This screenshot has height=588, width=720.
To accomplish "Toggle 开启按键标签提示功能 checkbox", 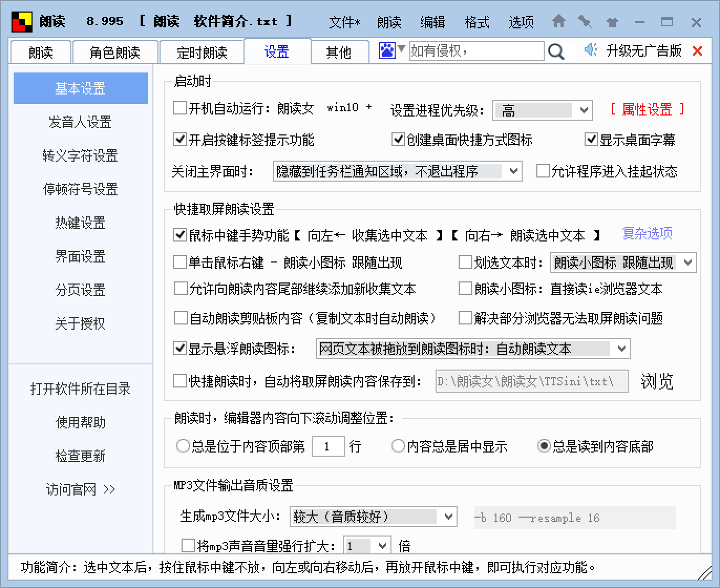I will pos(180,140).
